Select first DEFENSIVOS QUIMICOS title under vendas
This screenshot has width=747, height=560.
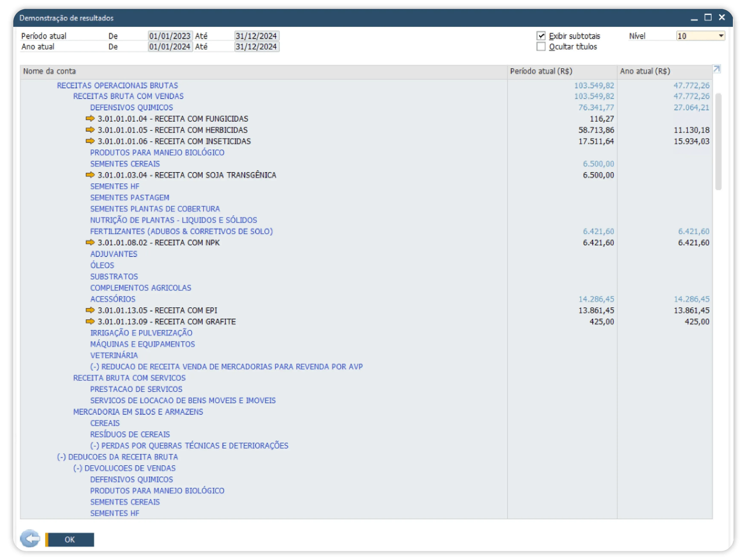coord(131,107)
